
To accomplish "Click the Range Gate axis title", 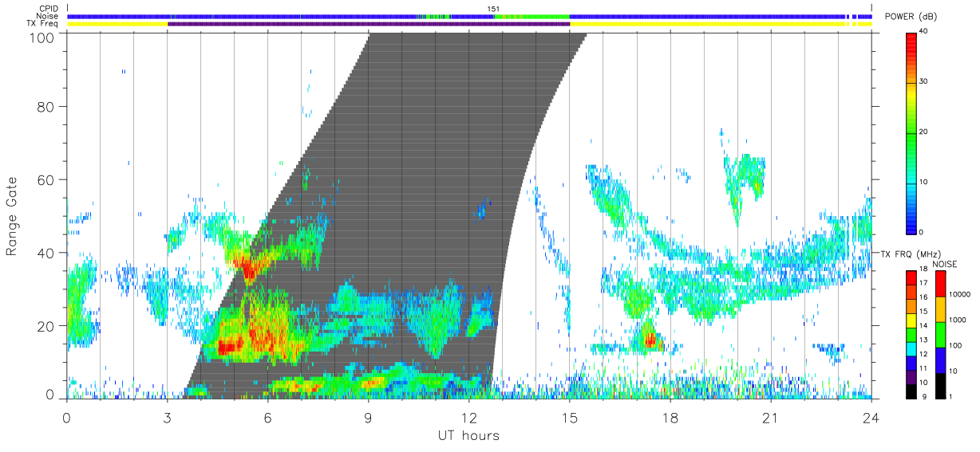I will pyautogui.click(x=12, y=217).
